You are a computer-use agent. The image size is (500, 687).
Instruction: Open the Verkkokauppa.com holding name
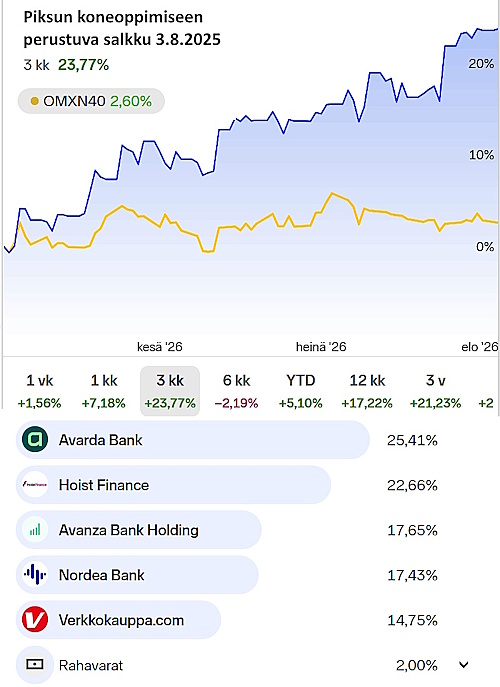(x=121, y=620)
